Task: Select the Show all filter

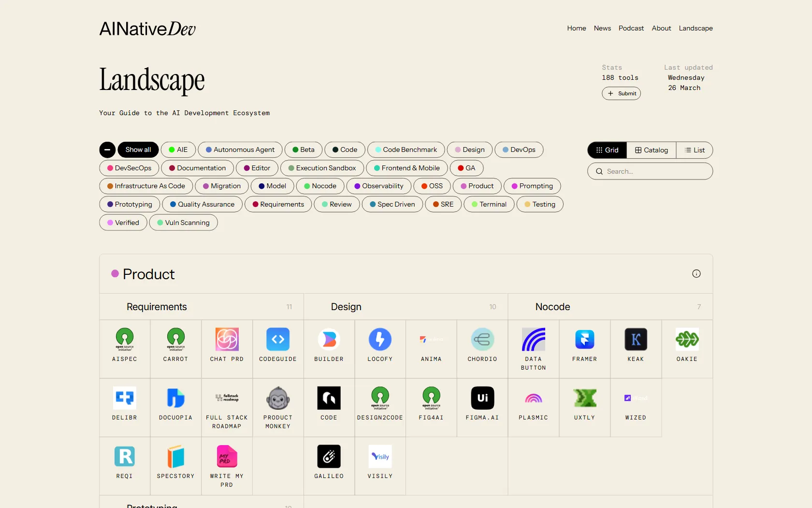Action: [x=138, y=150]
